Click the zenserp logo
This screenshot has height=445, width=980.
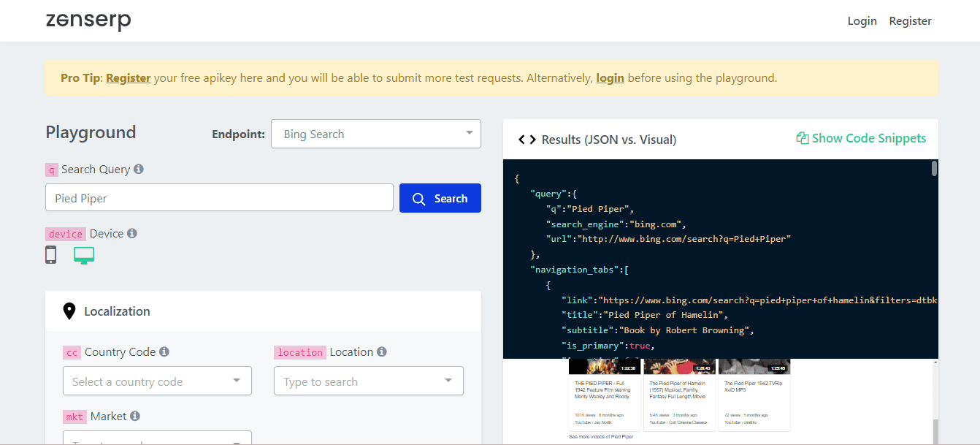tap(88, 20)
